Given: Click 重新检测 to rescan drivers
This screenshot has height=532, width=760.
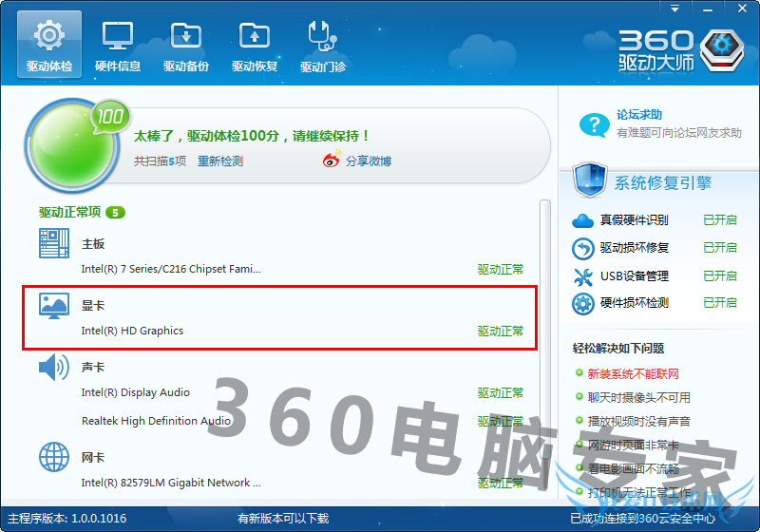Looking at the screenshot, I should (x=220, y=161).
